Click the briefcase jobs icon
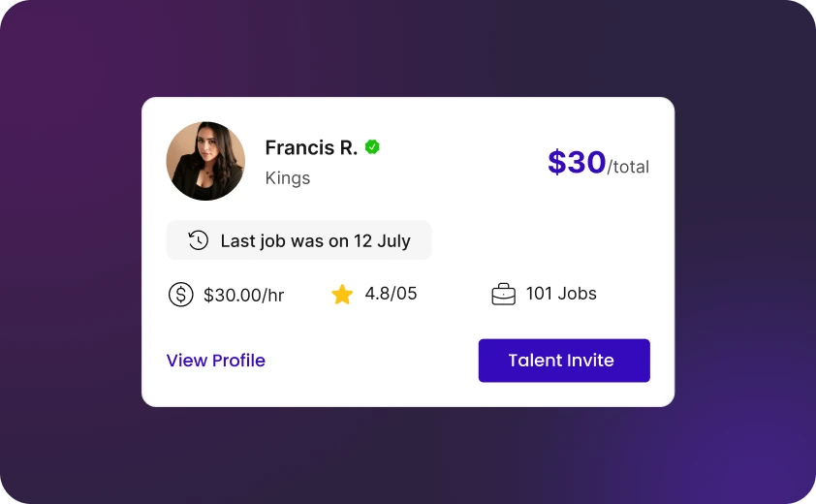This screenshot has width=816, height=504. click(x=503, y=295)
